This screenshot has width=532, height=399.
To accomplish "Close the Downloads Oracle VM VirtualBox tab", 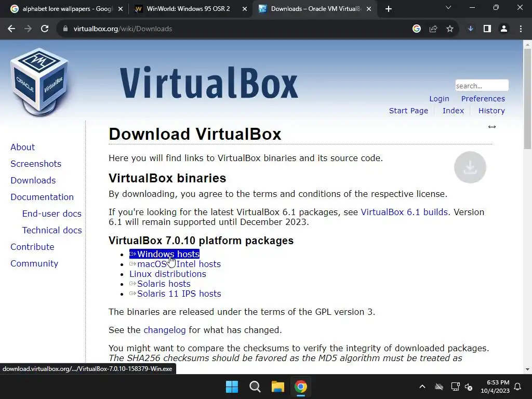I will pyautogui.click(x=369, y=9).
